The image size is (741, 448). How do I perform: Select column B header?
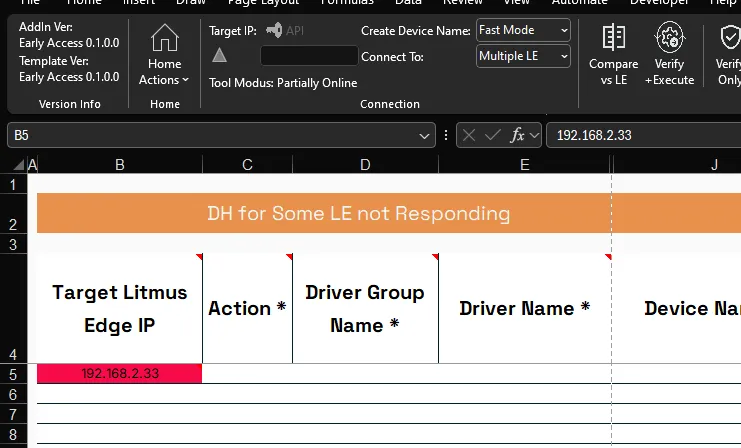[120, 164]
